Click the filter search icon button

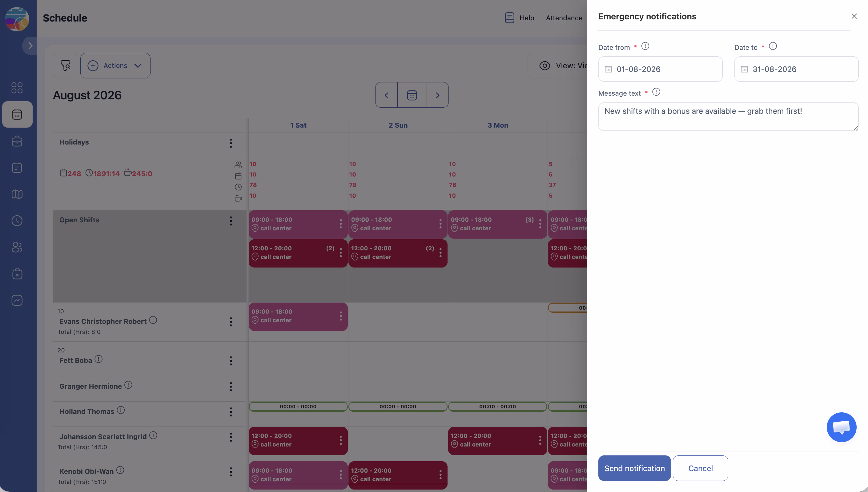pyautogui.click(x=65, y=65)
